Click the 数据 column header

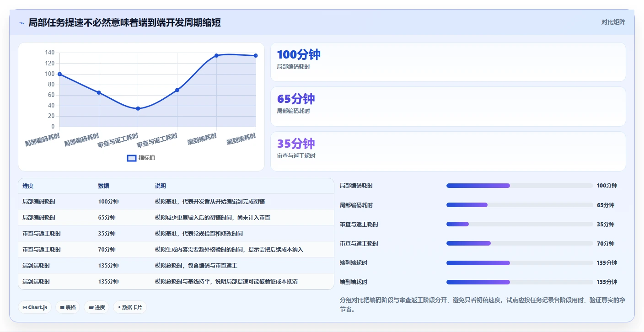[104, 186]
